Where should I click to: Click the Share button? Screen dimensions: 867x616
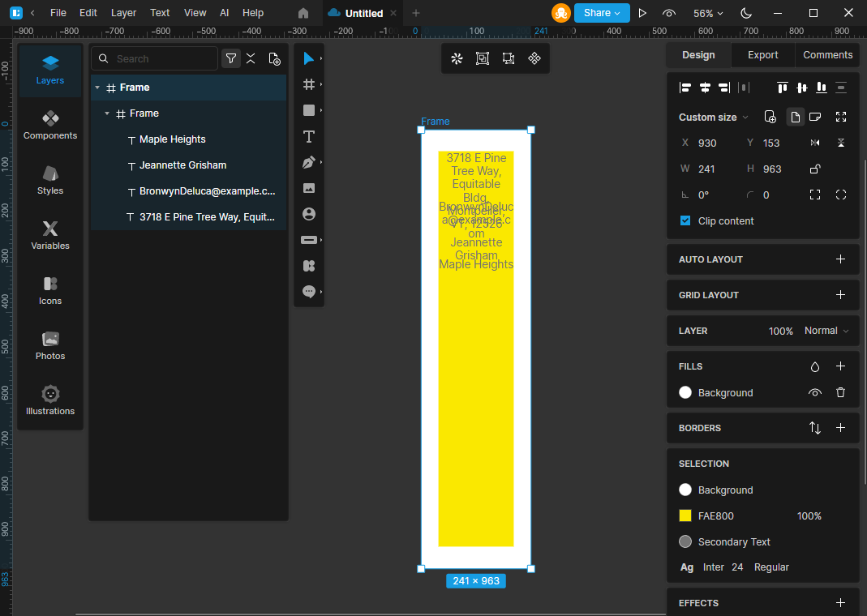[602, 13]
